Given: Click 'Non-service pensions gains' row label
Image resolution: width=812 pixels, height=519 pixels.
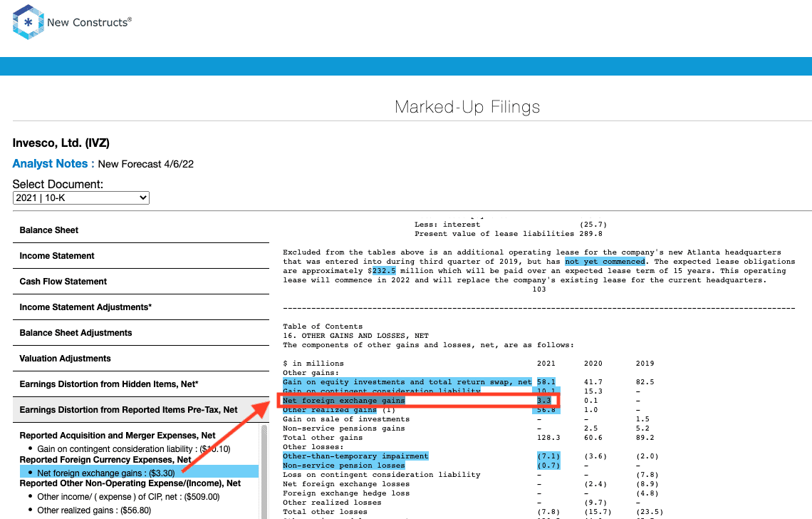Looking at the screenshot, I should [x=344, y=428].
